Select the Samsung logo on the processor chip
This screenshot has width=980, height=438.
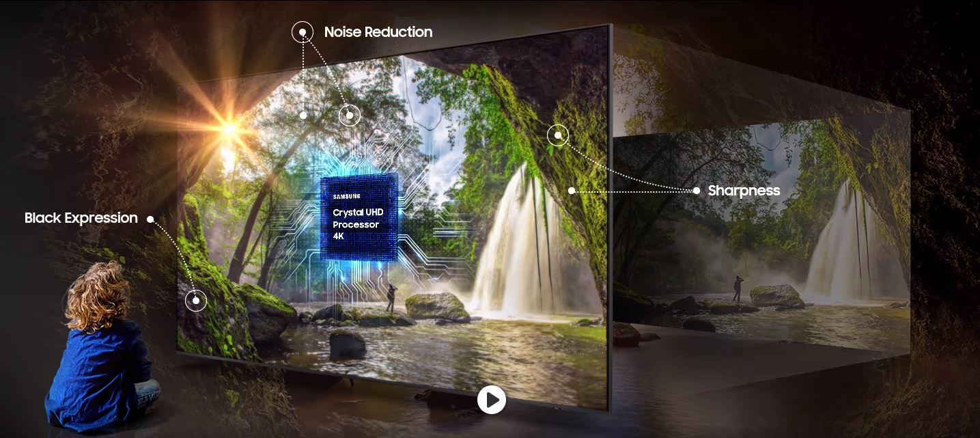tap(348, 196)
